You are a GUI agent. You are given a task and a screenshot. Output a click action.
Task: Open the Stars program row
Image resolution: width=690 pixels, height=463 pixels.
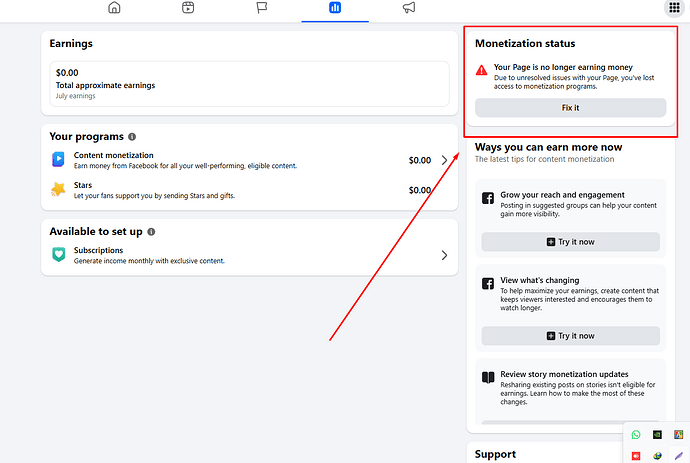coord(250,190)
